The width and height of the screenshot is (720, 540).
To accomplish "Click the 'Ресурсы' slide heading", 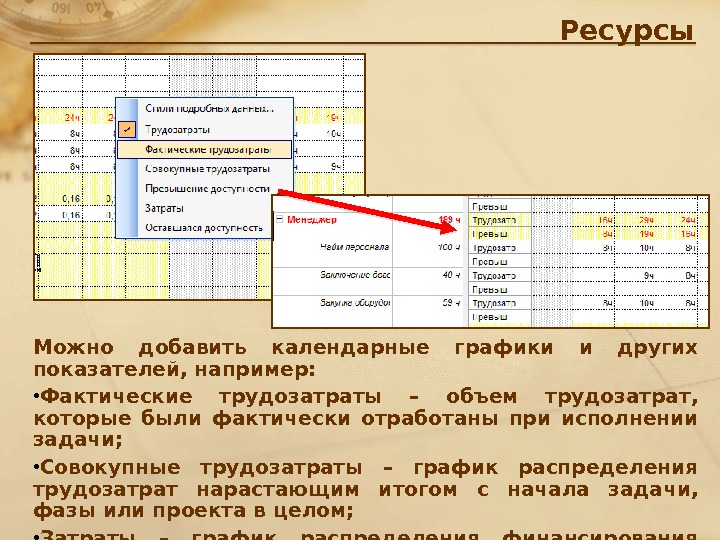I will (x=627, y=31).
